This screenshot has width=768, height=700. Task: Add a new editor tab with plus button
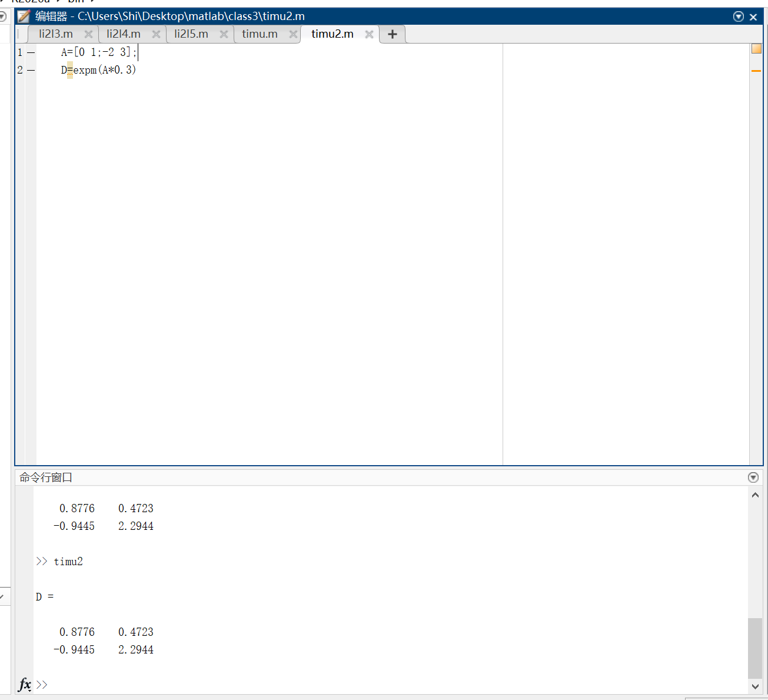coord(393,34)
